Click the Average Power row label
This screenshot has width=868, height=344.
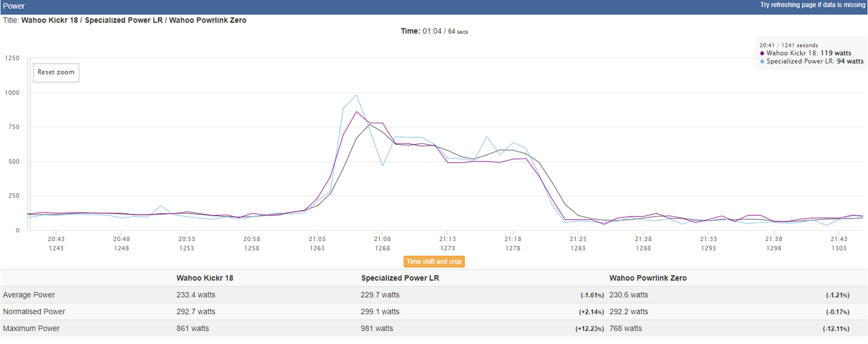(29, 295)
